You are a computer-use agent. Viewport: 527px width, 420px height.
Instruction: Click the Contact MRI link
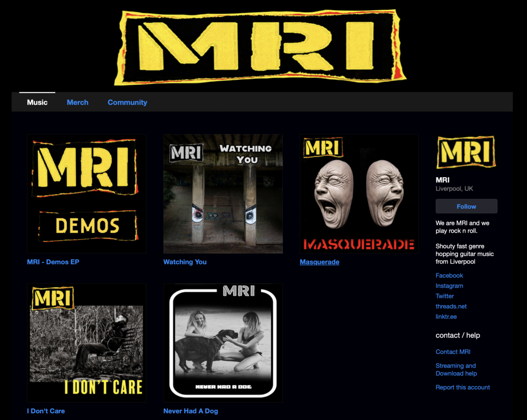coord(453,352)
